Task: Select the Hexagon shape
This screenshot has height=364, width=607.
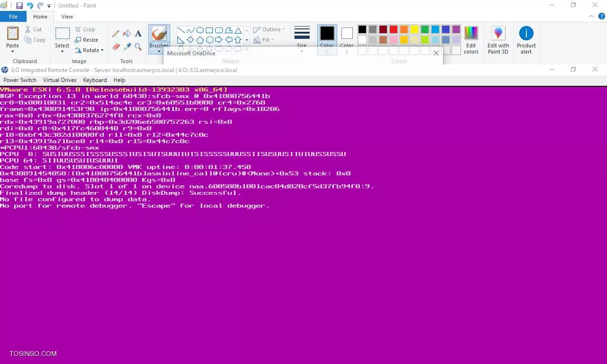Action: click(x=210, y=40)
